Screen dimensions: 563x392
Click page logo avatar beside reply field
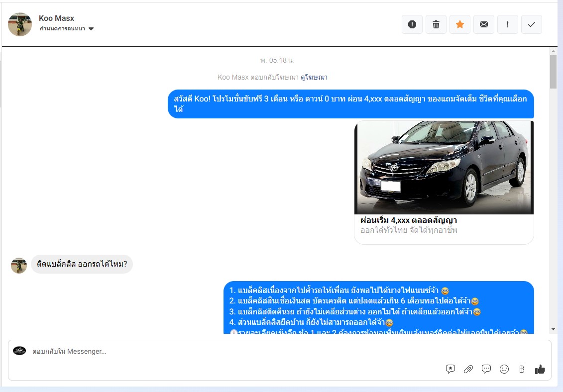click(19, 351)
